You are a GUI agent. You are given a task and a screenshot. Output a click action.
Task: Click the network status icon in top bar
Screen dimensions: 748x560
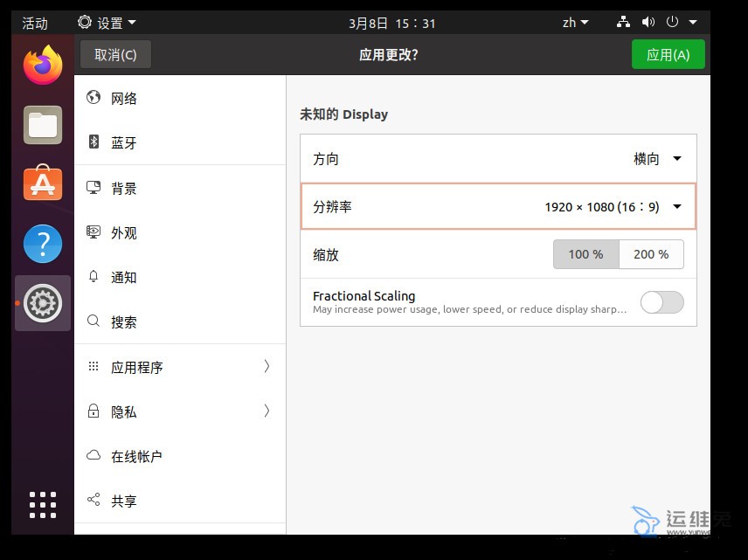624,23
